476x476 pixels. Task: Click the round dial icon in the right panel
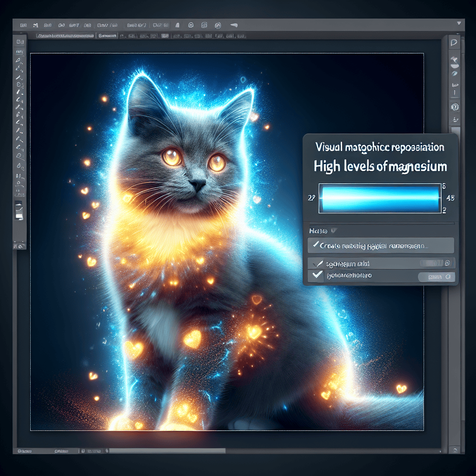(x=455, y=107)
